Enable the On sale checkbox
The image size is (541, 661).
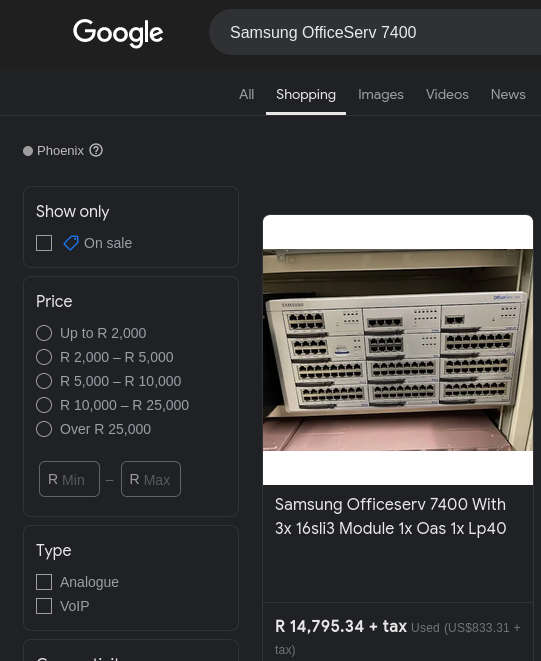[44, 243]
